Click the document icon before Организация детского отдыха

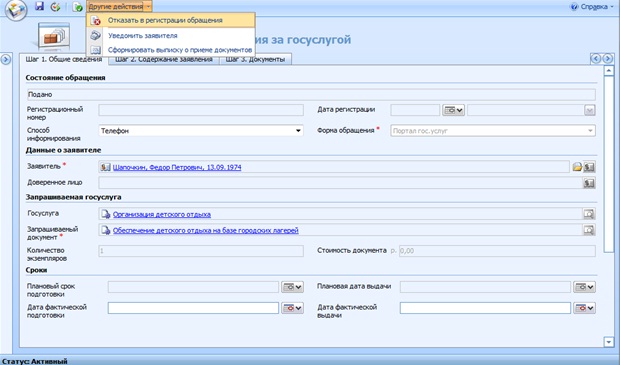[x=106, y=214]
